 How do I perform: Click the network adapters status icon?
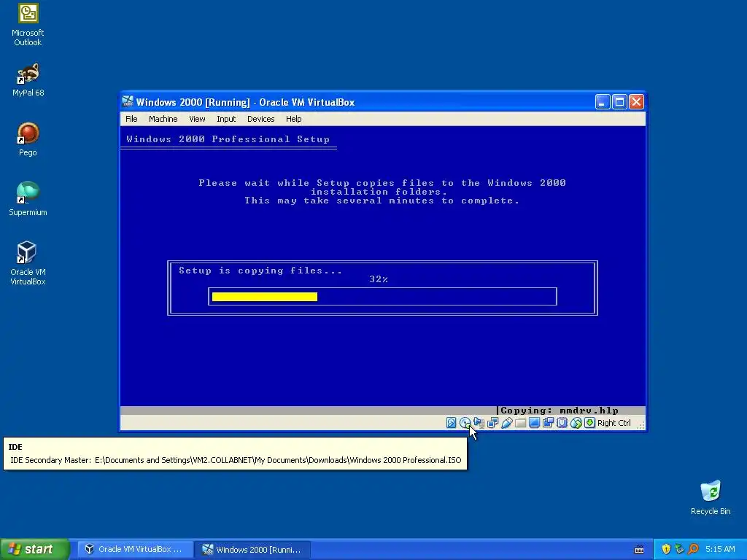[x=492, y=423]
